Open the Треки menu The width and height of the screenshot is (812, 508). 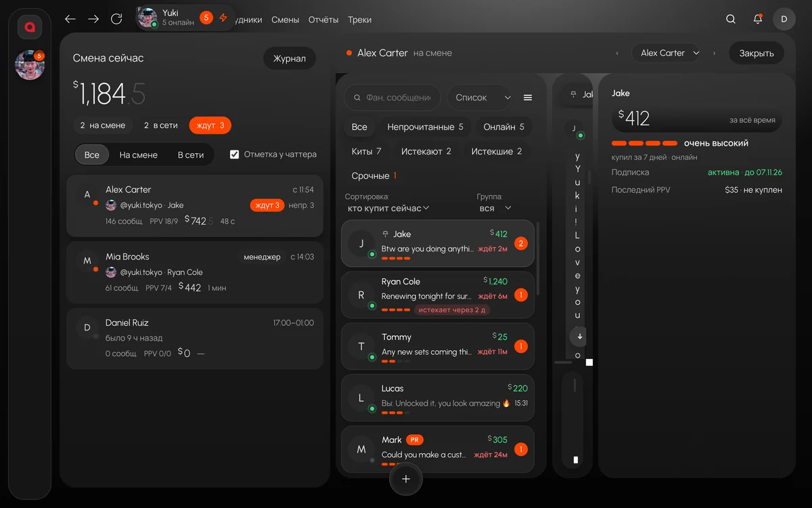click(x=360, y=20)
